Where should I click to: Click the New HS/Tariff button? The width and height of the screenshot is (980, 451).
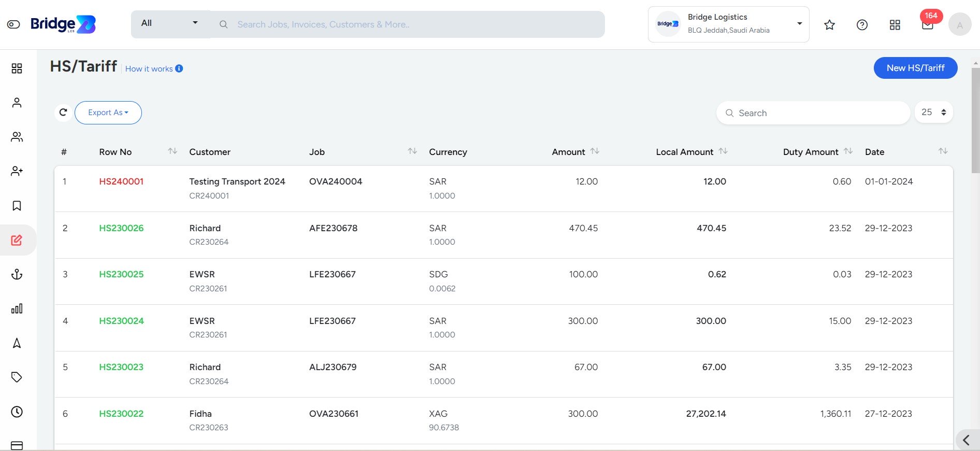[x=915, y=68]
